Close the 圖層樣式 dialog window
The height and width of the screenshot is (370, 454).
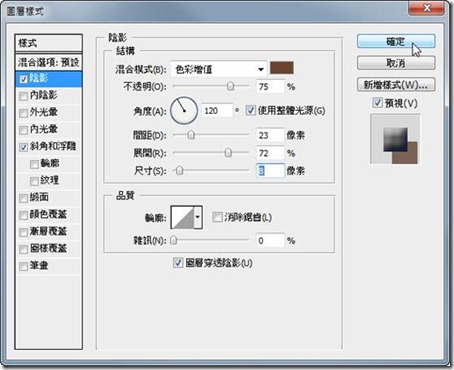pyautogui.click(x=427, y=8)
